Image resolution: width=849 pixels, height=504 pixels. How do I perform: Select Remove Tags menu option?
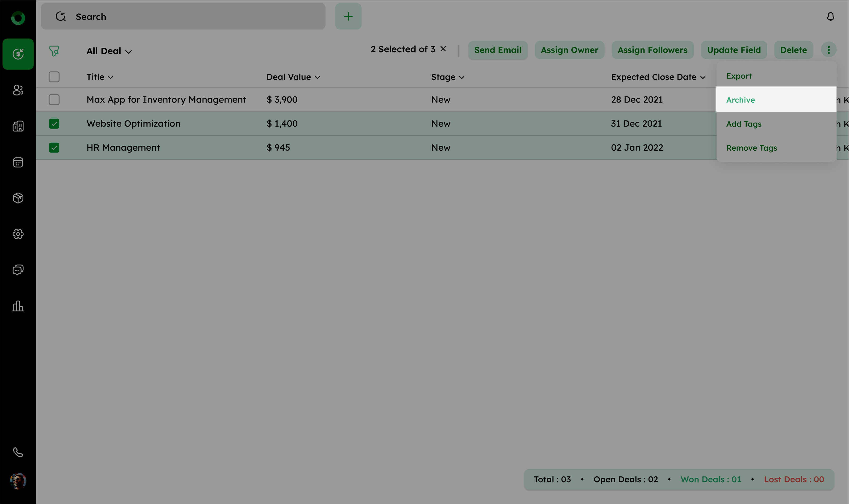point(752,148)
